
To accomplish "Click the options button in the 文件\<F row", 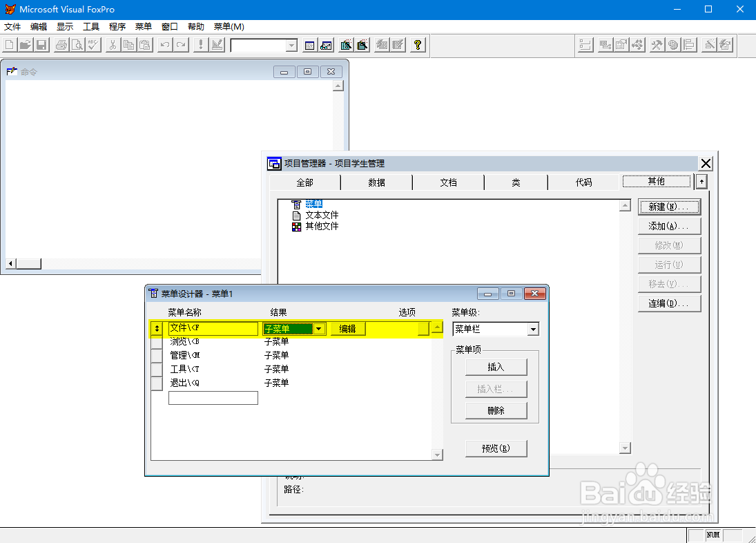I will point(423,329).
